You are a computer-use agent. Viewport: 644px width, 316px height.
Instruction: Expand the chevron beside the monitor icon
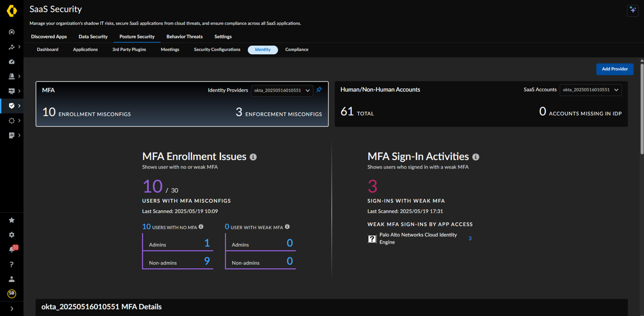(19, 91)
